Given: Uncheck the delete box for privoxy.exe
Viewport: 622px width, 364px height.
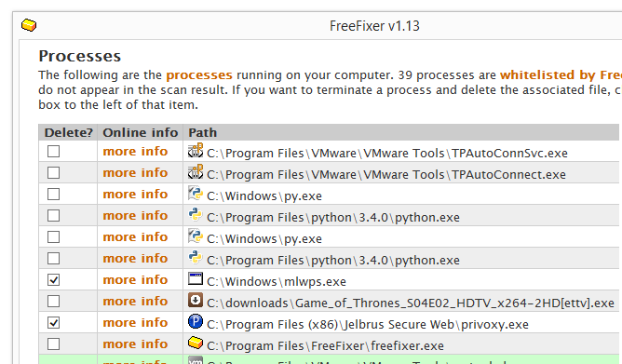Looking at the screenshot, I should pos(54,323).
